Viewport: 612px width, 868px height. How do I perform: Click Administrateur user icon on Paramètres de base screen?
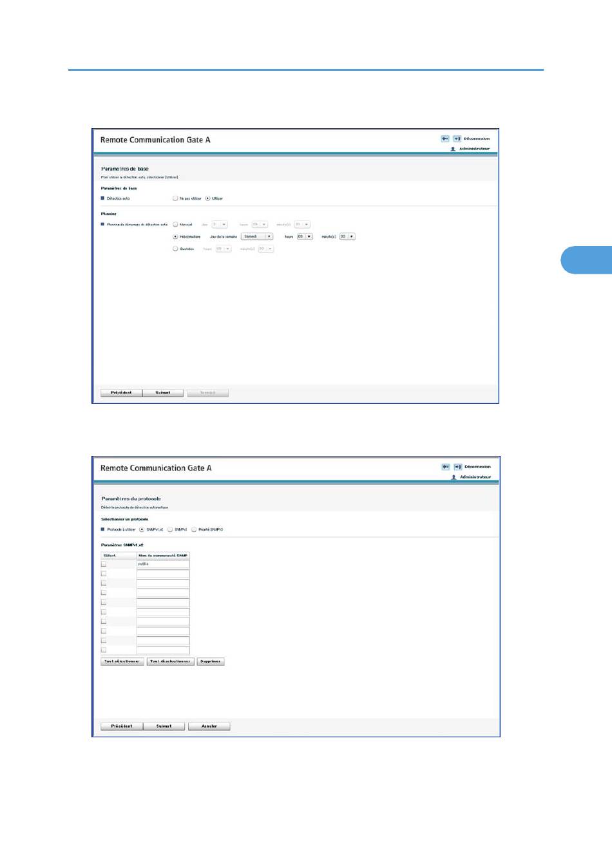[x=453, y=149]
